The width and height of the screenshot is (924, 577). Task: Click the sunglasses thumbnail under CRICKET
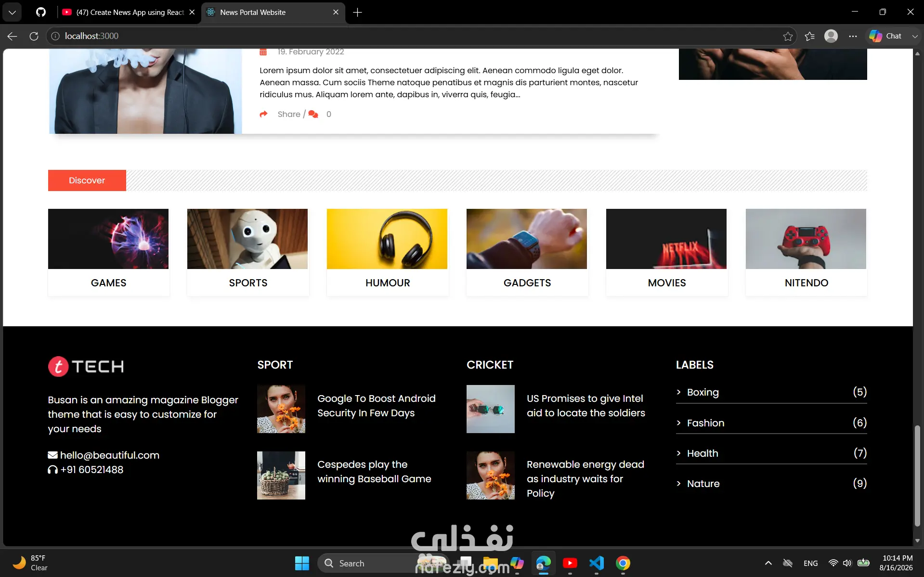(491, 409)
